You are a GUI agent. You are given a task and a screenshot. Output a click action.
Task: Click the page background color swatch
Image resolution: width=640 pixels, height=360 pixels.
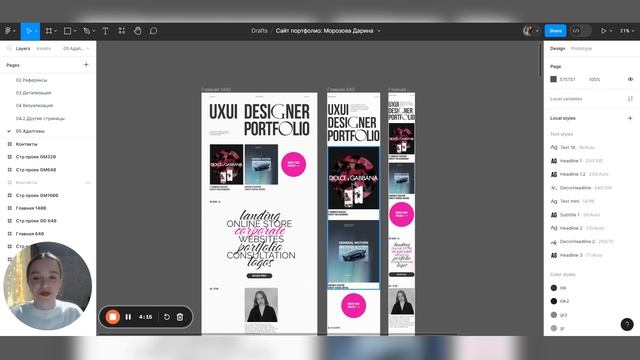point(553,80)
